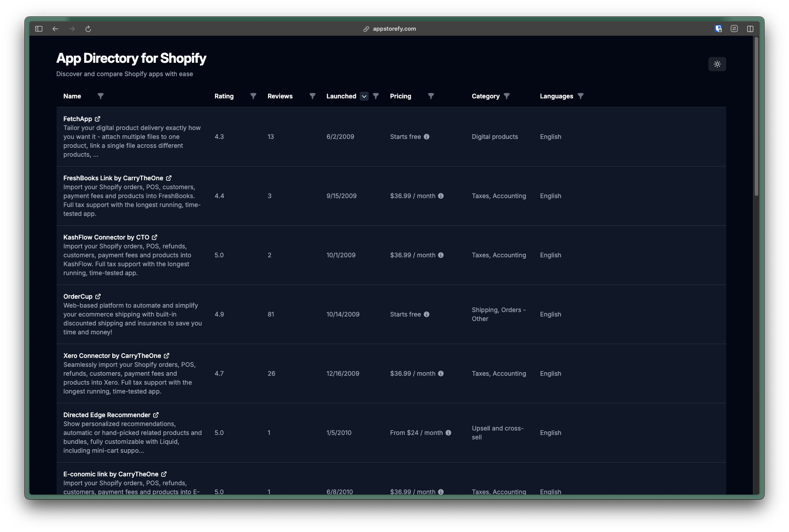Open the filter for the Languages column

point(581,96)
